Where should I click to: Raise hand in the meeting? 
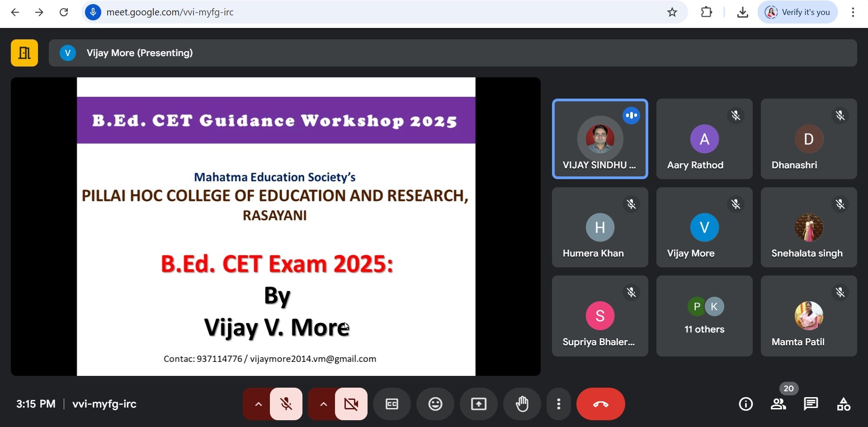522,404
